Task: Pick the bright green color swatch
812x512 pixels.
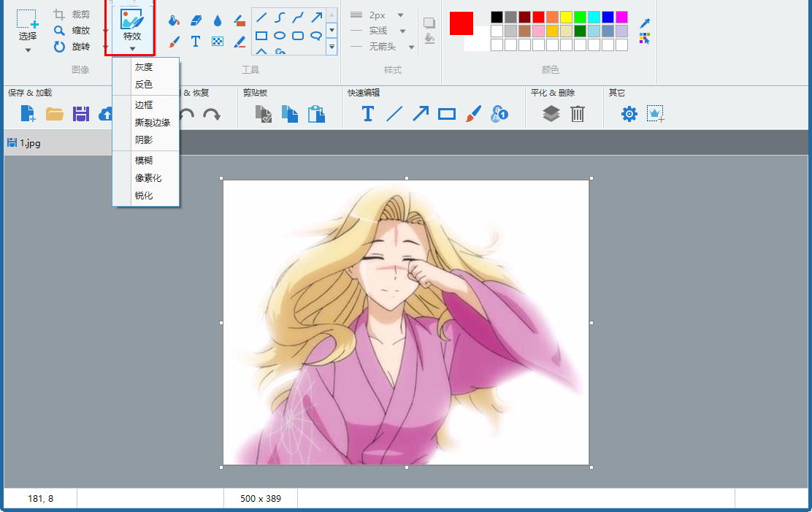Action: [580, 17]
